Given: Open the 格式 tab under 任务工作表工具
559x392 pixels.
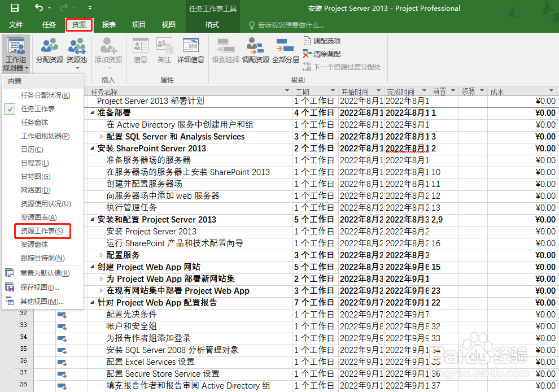Looking at the screenshot, I should (212, 25).
